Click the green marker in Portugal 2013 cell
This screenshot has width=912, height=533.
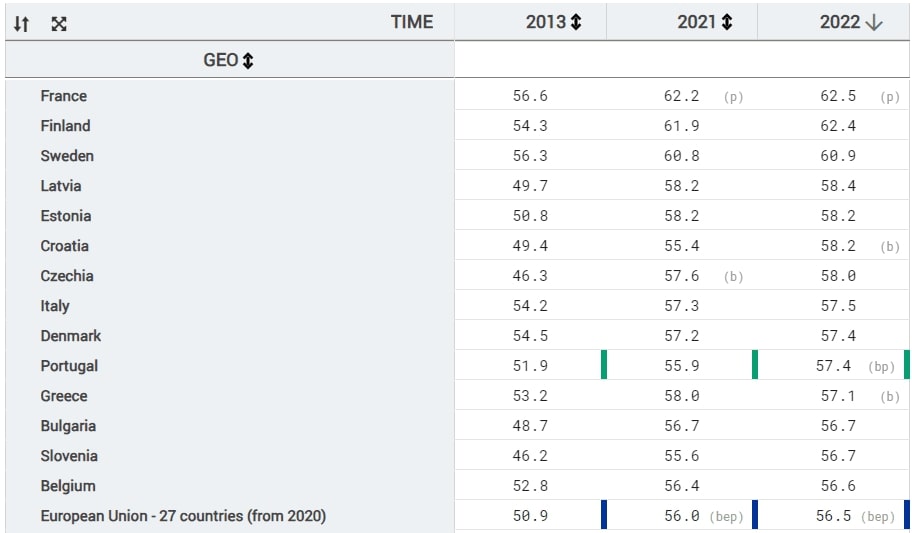(604, 365)
